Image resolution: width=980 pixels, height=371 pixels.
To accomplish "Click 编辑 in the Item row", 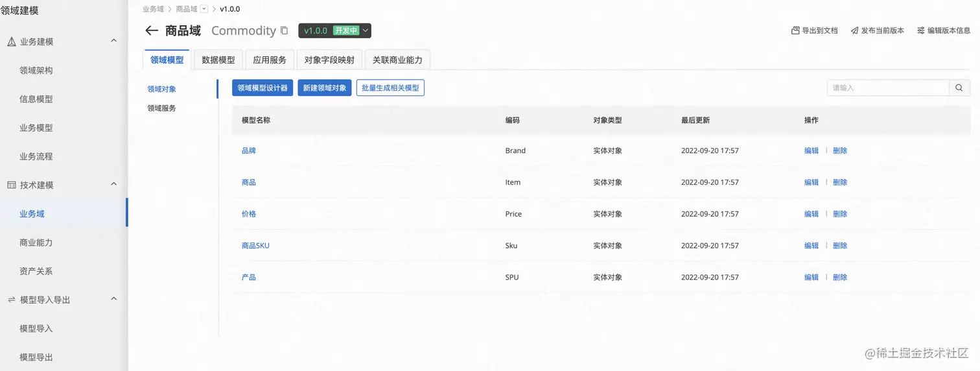I will (x=811, y=182).
